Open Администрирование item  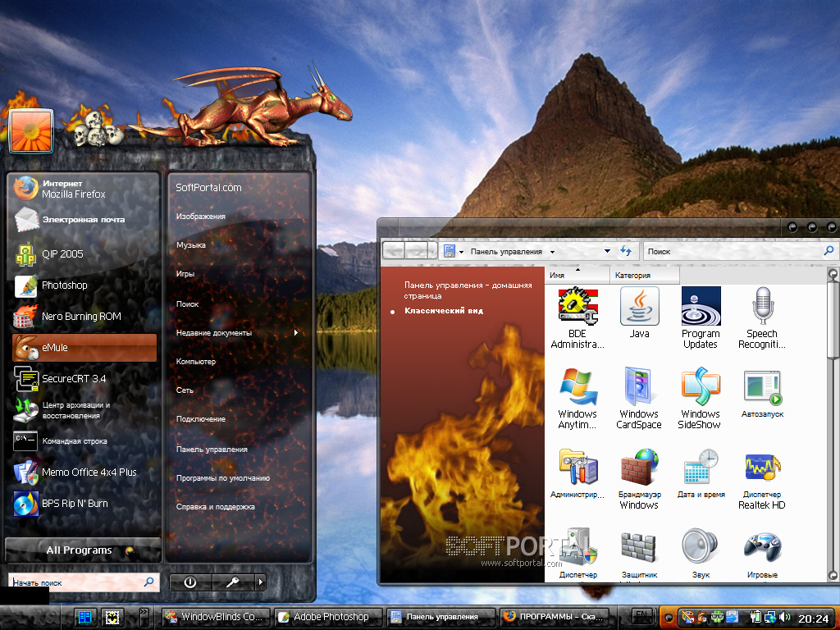point(577,474)
